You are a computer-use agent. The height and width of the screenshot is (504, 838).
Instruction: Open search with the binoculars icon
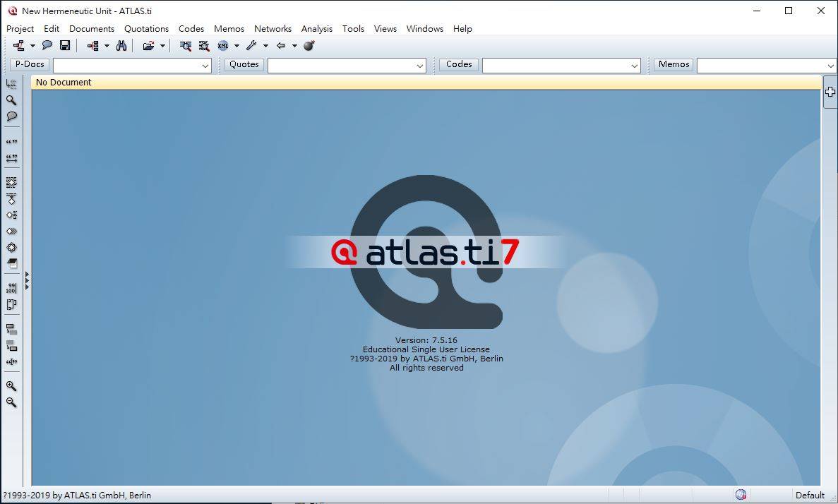121,46
